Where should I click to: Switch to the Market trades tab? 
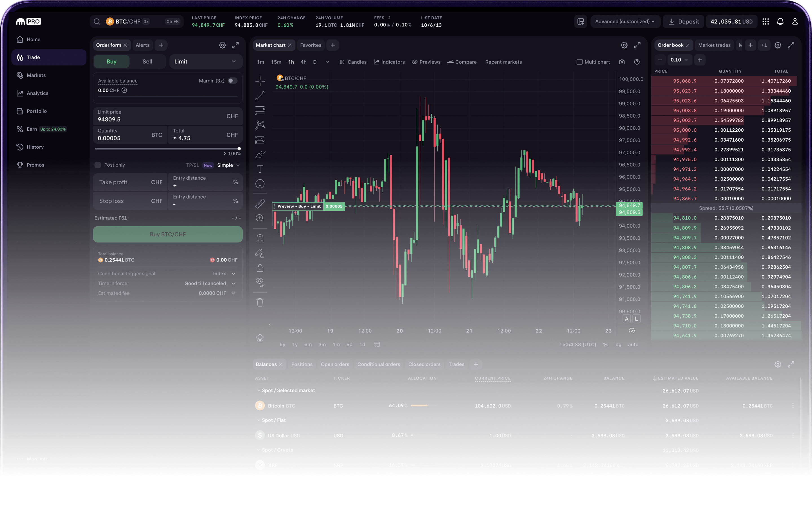pyautogui.click(x=714, y=45)
